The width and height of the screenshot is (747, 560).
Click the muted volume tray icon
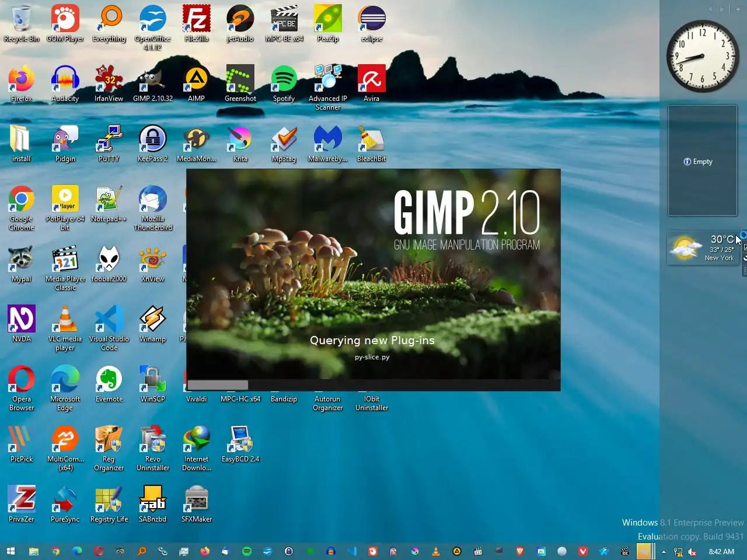(692, 551)
